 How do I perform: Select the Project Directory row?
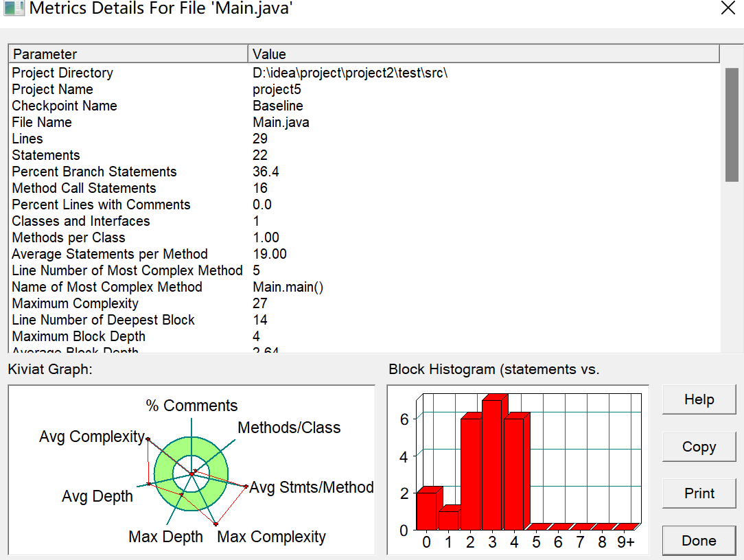(x=364, y=73)
